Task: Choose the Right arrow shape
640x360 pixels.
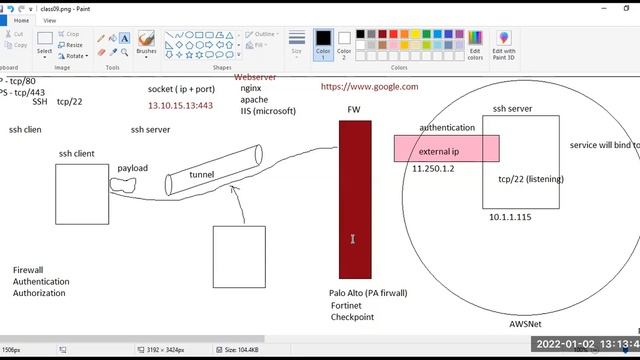Action: [209, 45]
